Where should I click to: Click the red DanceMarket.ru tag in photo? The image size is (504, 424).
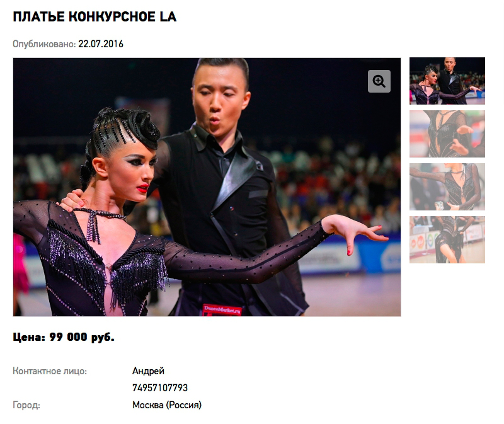(222, 310)
